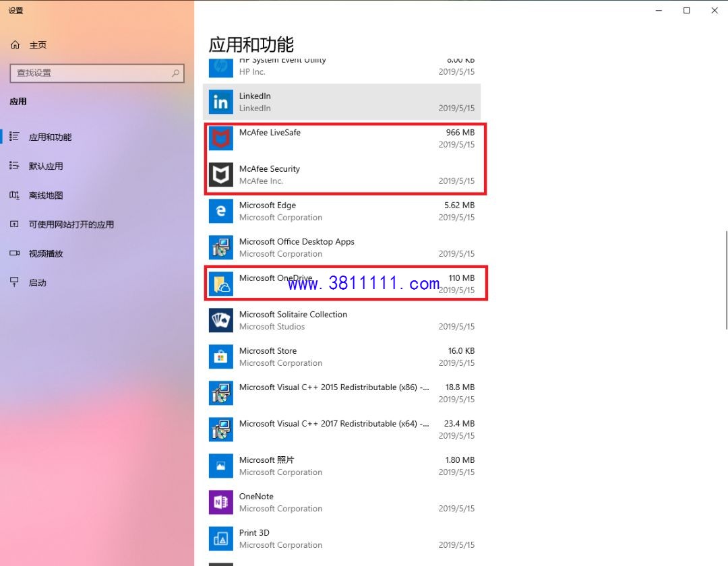
Task: Click the home icon beside 主页
Action: (15, 44)
